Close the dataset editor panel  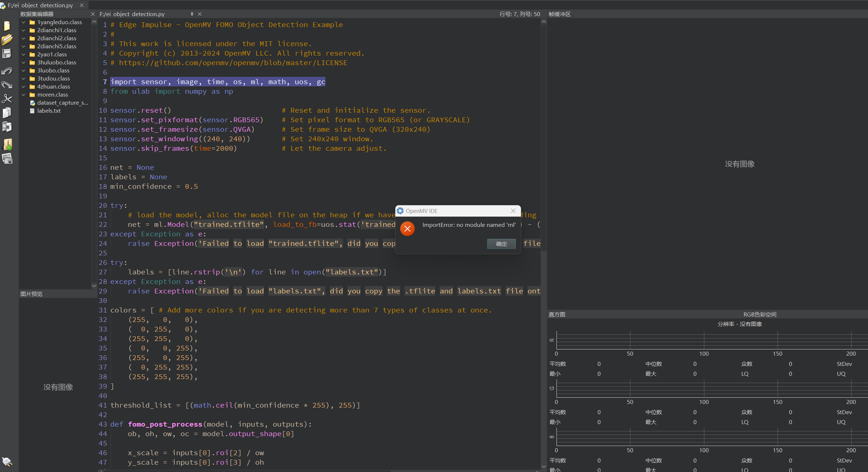93,14
